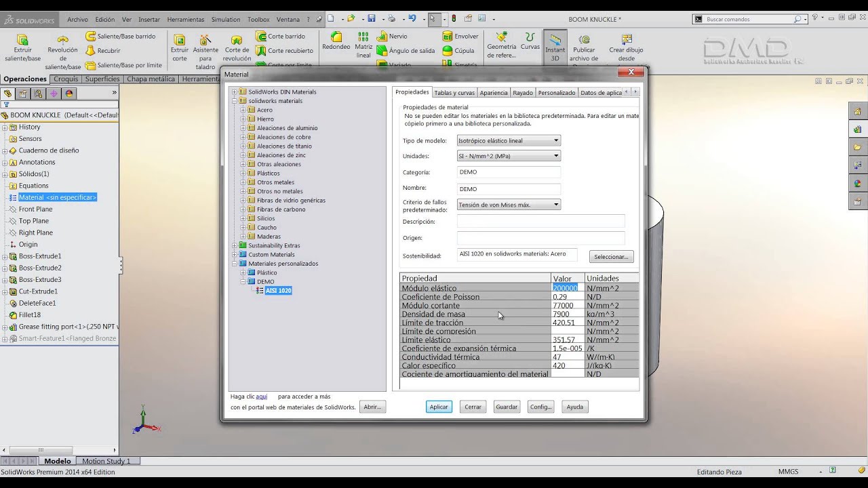
Task: Click the Módulo elástico value cell
Action: click(568, 288)
